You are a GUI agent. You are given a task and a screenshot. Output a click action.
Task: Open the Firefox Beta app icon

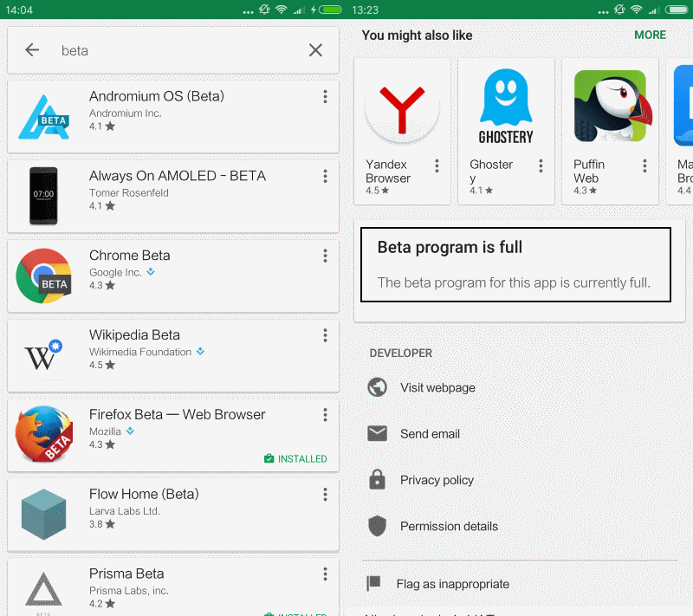[43, 434]
